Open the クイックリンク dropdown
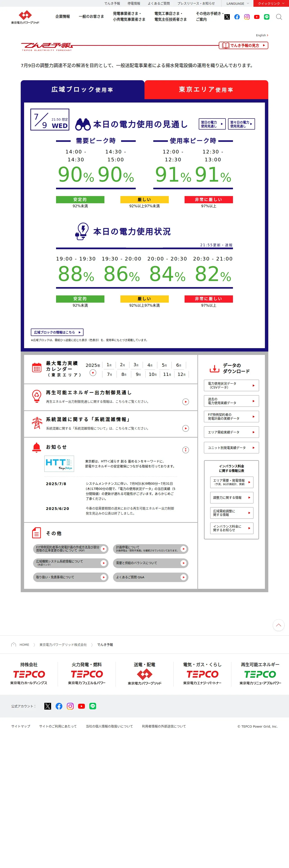The height and width of the screenshot is (868, 289). coord(271,3)
